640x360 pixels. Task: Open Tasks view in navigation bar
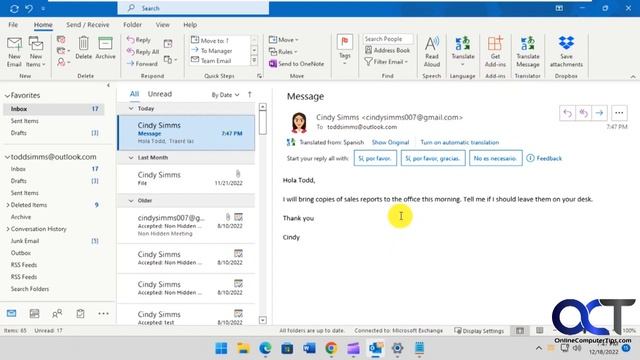(80, 313)
